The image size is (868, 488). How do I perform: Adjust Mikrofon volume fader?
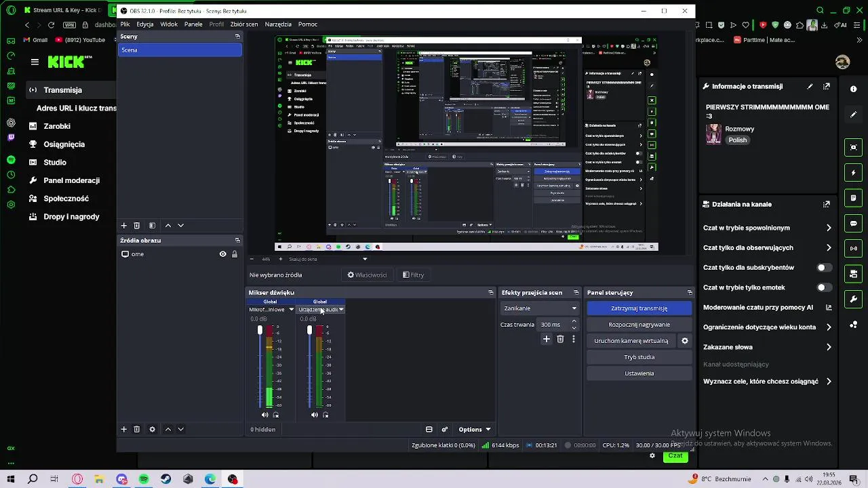click(x=260, y=330)
